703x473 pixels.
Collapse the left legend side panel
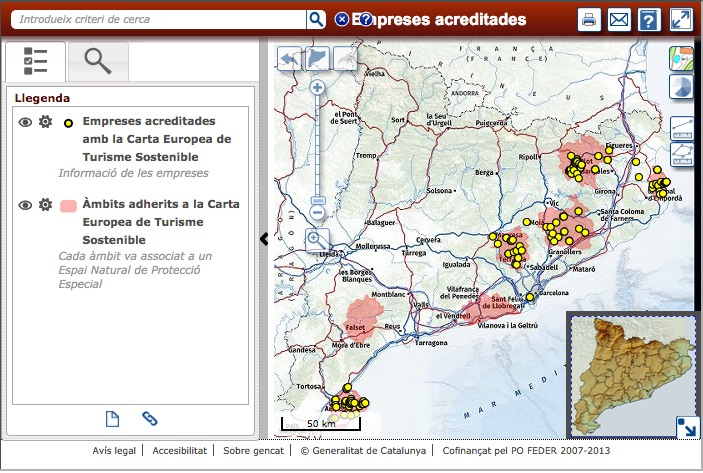coord(264,238)
